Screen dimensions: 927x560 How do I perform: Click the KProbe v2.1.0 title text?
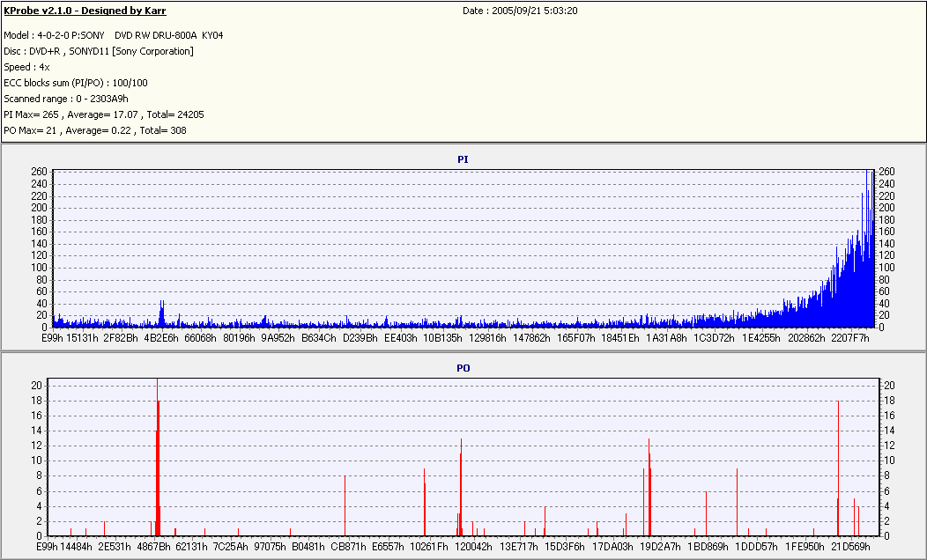point(85,11)
